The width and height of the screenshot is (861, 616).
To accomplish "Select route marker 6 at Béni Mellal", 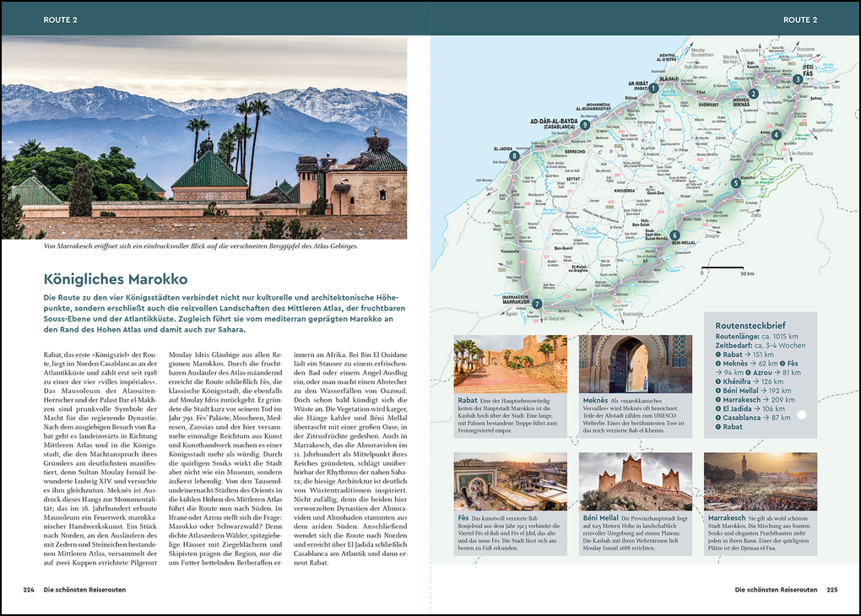I will 674,235.
